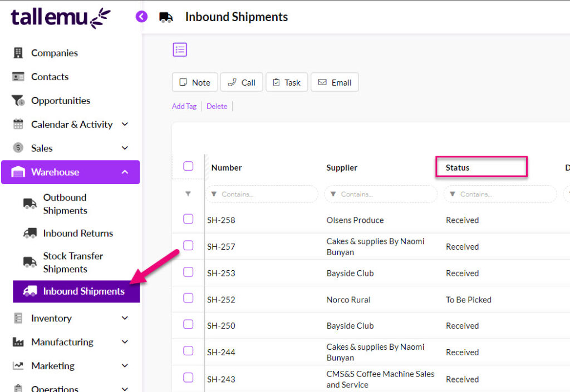
Task: Select the checkbox for SH-244
Action: click(188, 351)
